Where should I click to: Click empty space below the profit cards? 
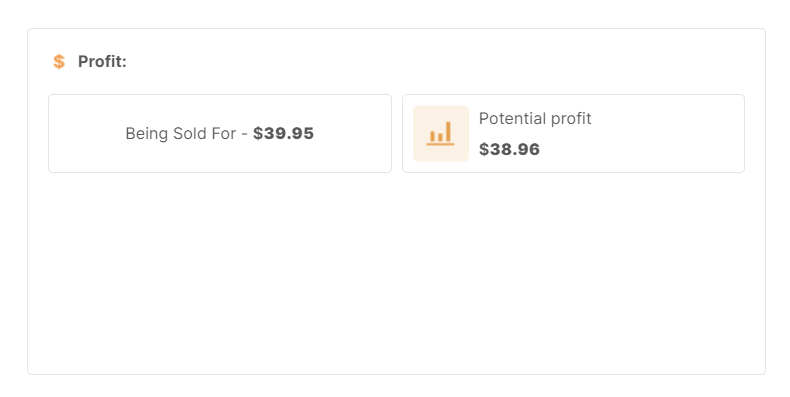pyautogui.click(x=396, y=272)
